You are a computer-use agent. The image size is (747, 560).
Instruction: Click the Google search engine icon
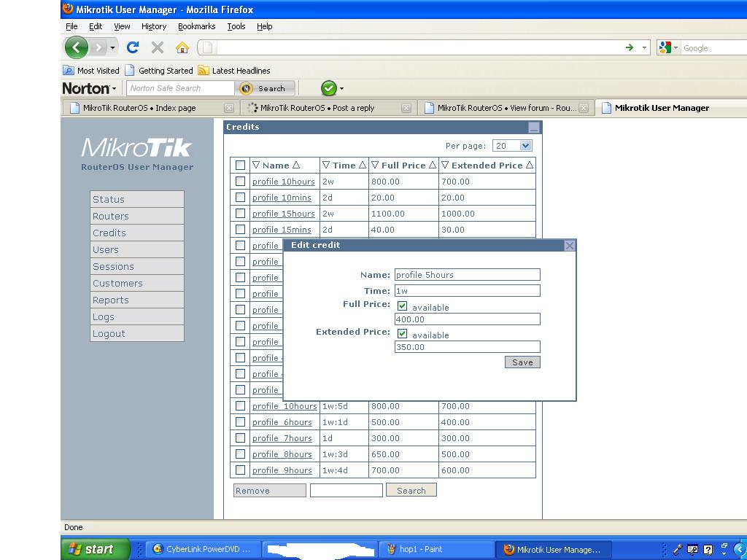pyautogui.click(x=665, y=47)
